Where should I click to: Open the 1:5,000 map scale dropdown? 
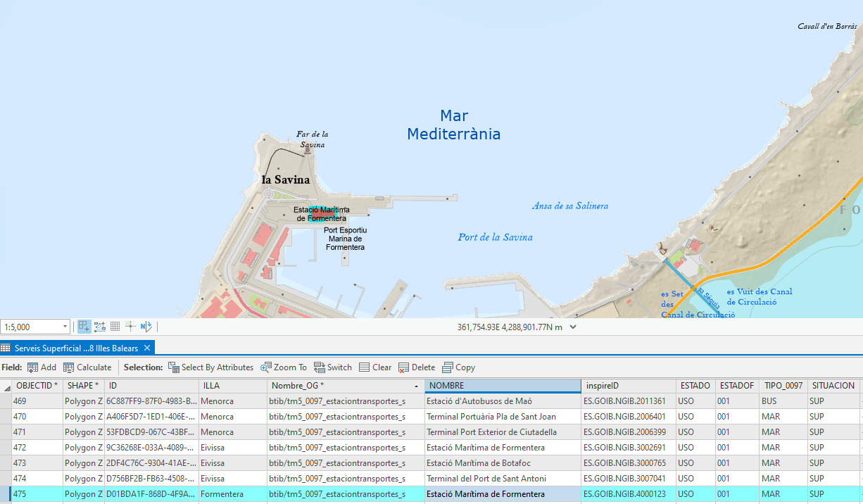point(65,327)
